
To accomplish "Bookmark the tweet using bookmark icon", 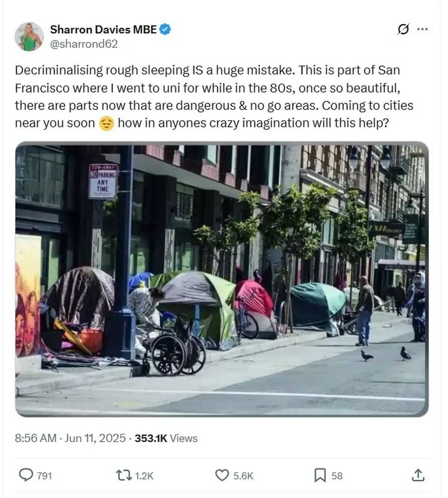I will (320, 476).
